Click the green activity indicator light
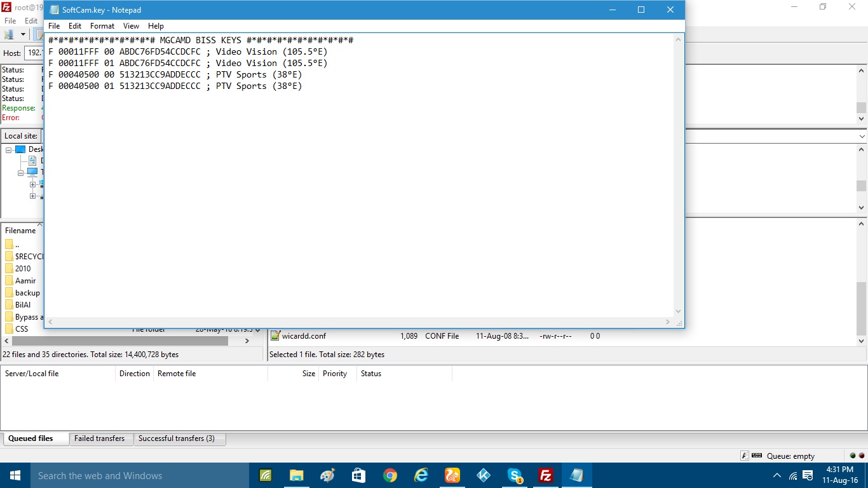This screenshot has height=488, width=868. click(853, 456)
